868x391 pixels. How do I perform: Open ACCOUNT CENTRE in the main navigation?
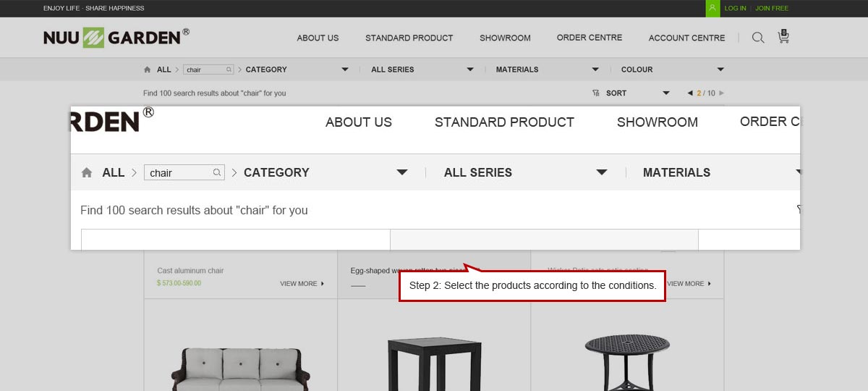[686, 38]
